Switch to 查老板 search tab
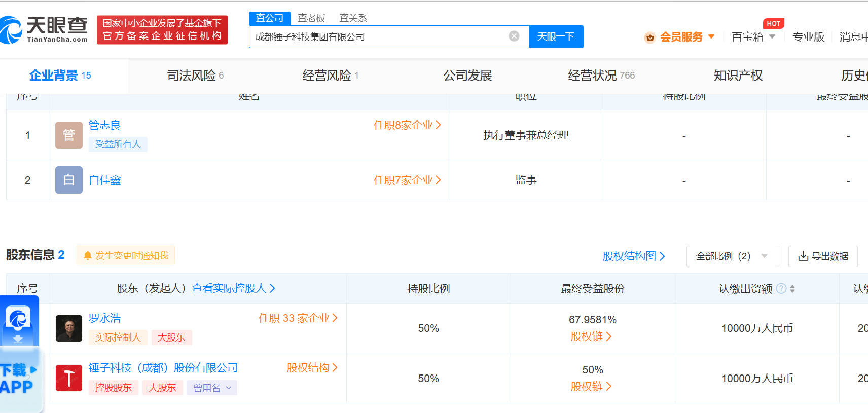Screen dimensions: 868x413 (x=311, y=18)
